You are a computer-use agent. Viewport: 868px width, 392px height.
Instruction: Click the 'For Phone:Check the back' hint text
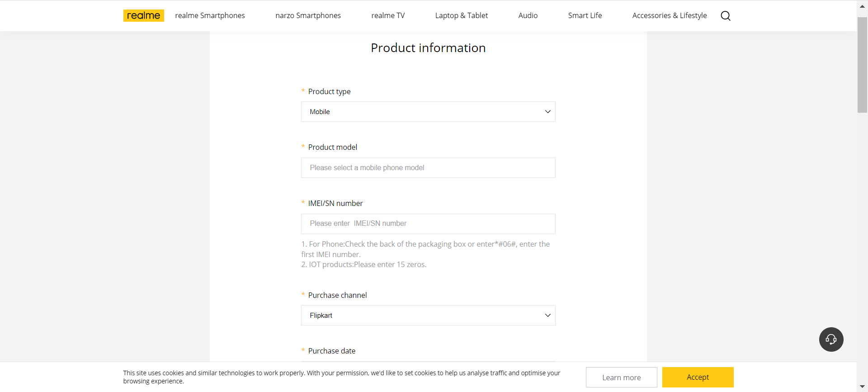tap(425, 249)
